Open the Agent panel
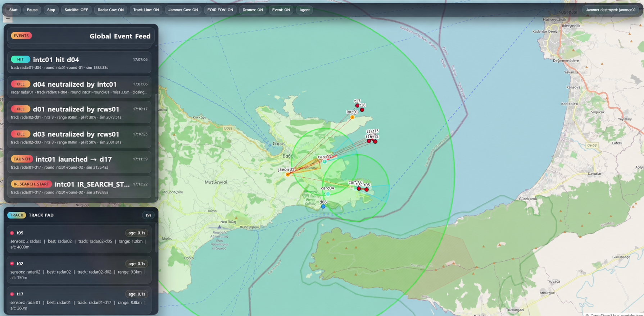 pyautogui.click(x=304, y=10)
